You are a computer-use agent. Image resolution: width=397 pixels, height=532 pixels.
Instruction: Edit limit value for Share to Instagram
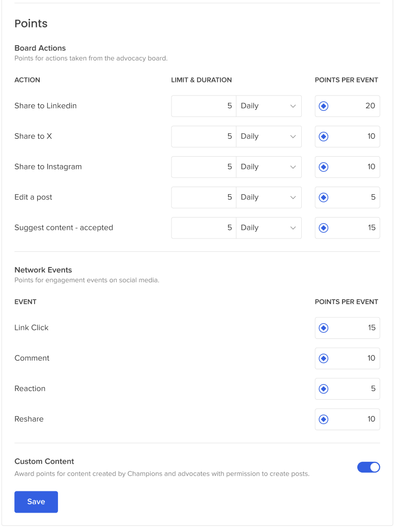(x=204, y=167)
